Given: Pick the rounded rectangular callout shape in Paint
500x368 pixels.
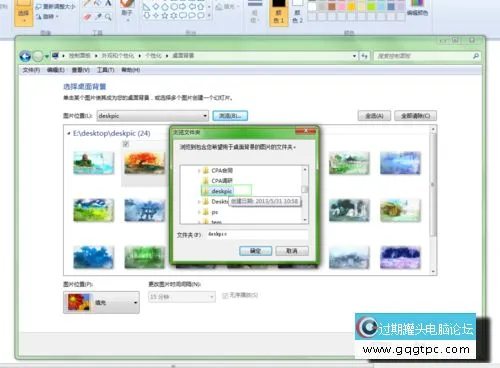Looking at the screenshot, I should coord(183,15).
